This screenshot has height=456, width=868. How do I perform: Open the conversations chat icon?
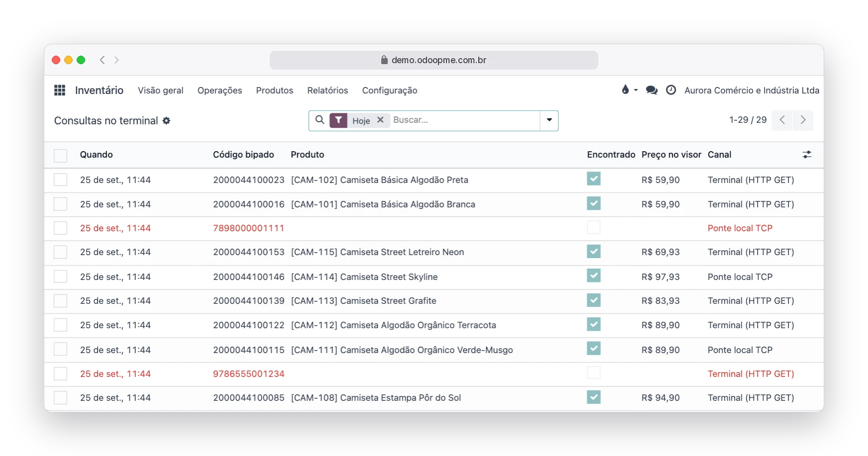(651, 90)
